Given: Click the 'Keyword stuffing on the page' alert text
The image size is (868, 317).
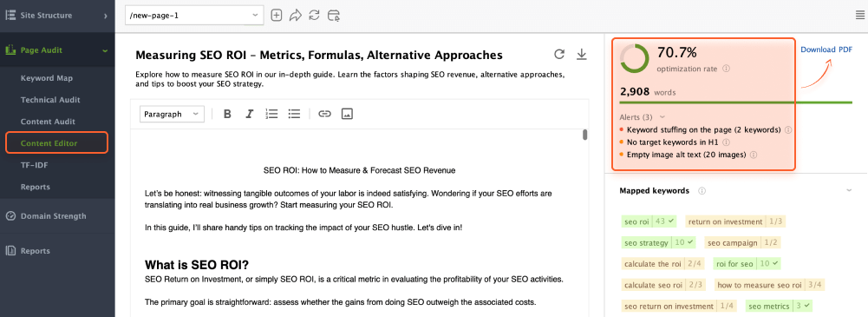Looking at the screenshot, I should click(703, 129).
